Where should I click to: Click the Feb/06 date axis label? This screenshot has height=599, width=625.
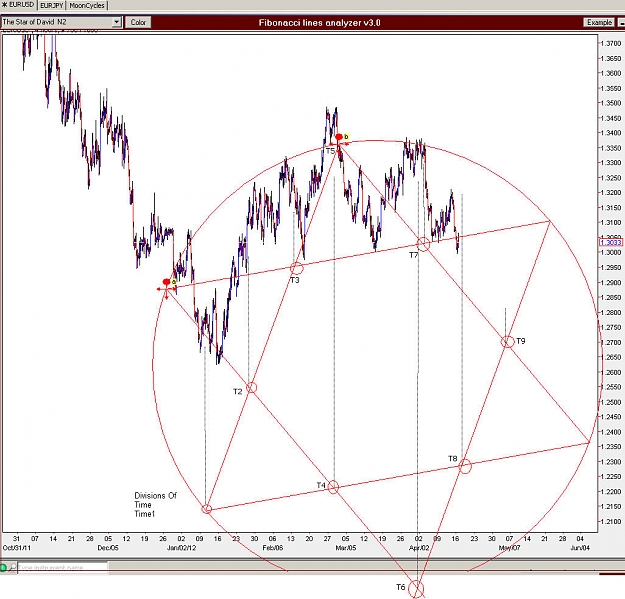[x=273, y=548]
